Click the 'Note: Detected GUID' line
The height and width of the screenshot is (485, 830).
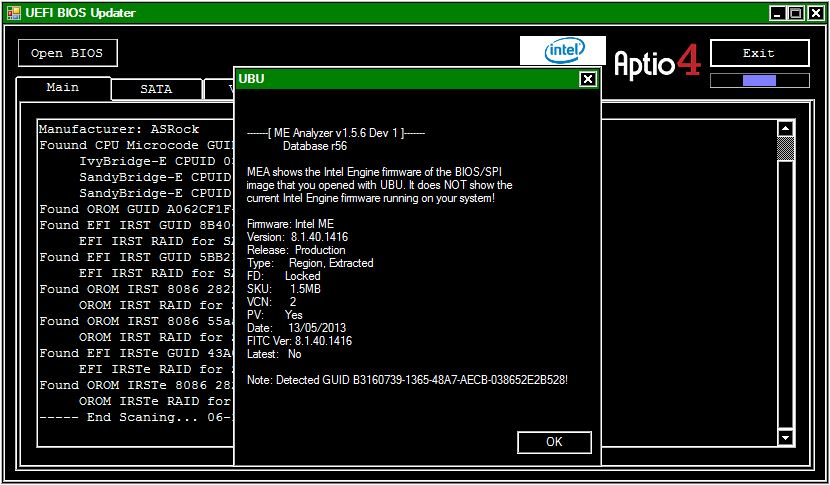pos(407,380)
